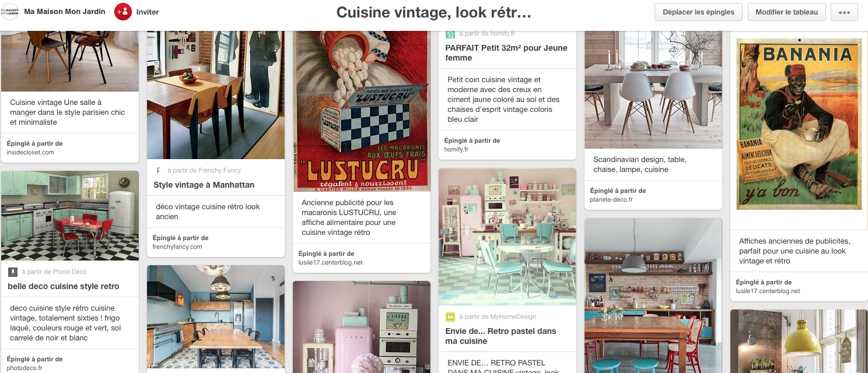Open the Ma Maison Mon Jardin profile link
The image size is (868, 373).
[65, 12]
